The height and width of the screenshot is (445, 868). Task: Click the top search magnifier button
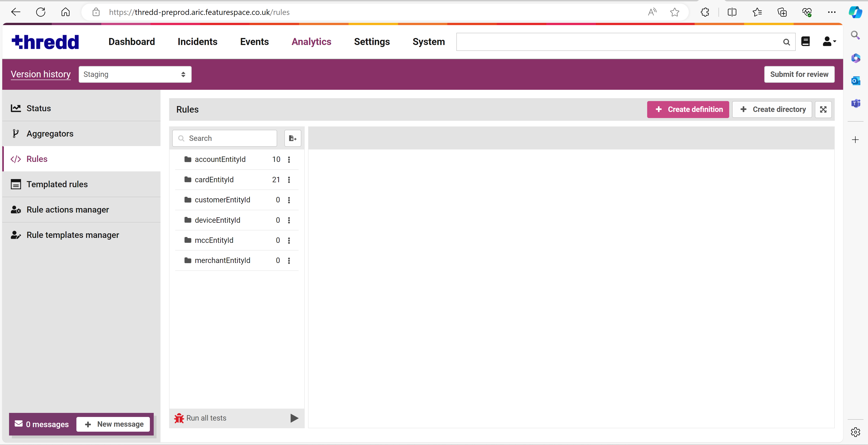pos(786,42)
